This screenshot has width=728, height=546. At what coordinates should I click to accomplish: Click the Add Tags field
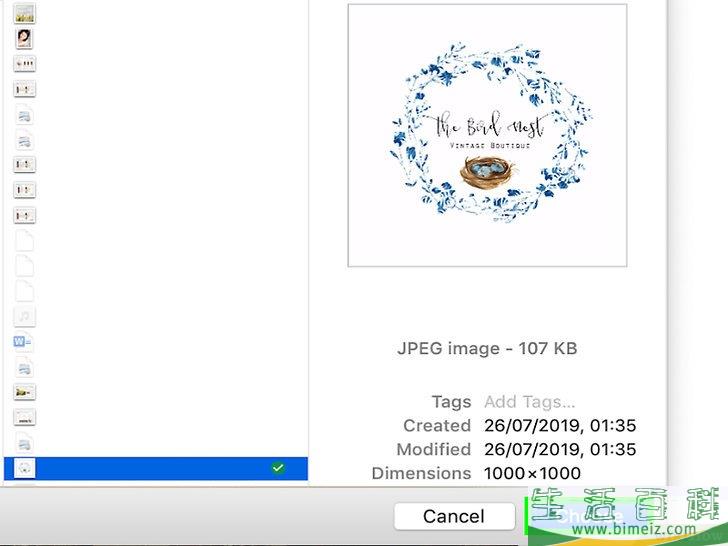[529, 402]
